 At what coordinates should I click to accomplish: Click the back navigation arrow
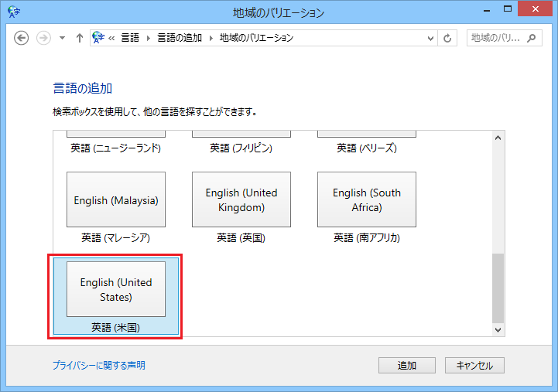click(22, 38)
